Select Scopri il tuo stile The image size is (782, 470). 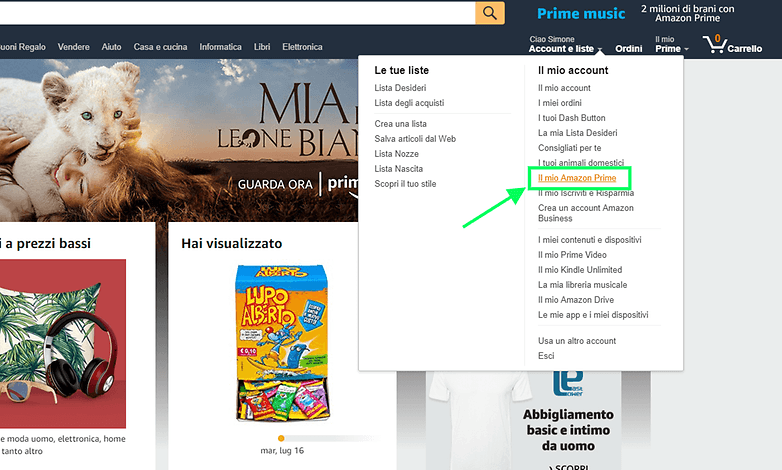(x=405, y=184)
